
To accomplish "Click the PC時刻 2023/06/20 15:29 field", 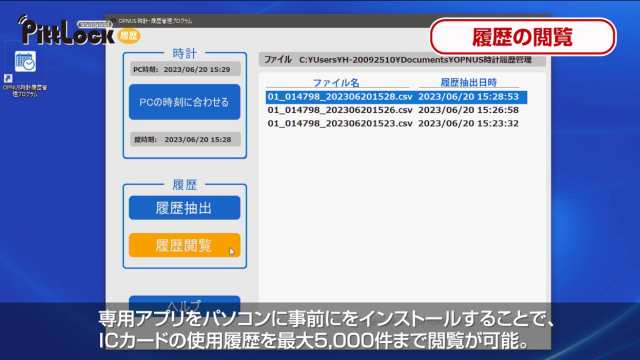I will (x=185, y=70).
